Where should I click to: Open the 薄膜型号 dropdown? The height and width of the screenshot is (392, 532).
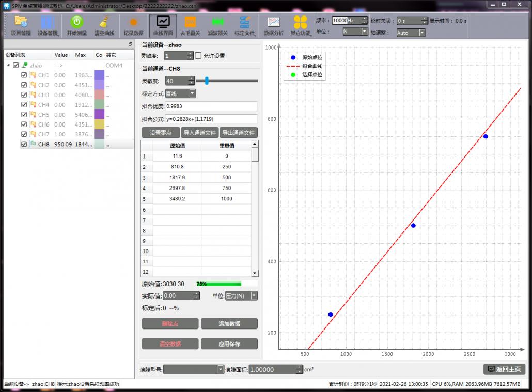(193, 369)
